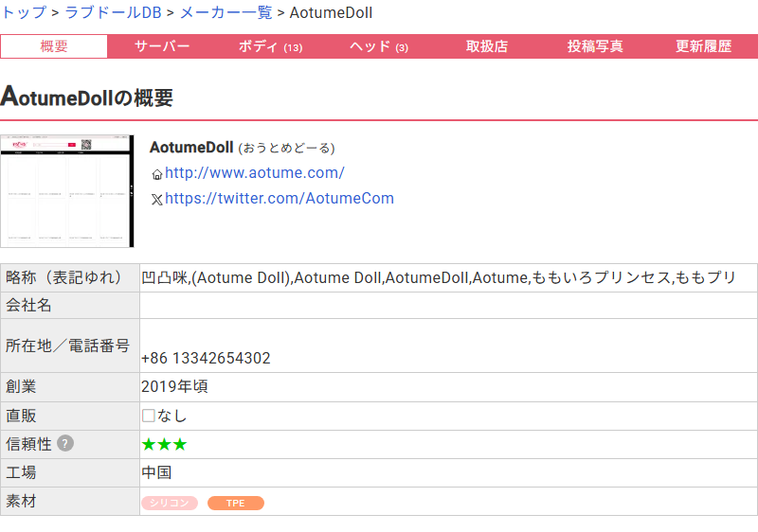
Task: Click the help question mark next to 信頼性
Action: point(65,443)
